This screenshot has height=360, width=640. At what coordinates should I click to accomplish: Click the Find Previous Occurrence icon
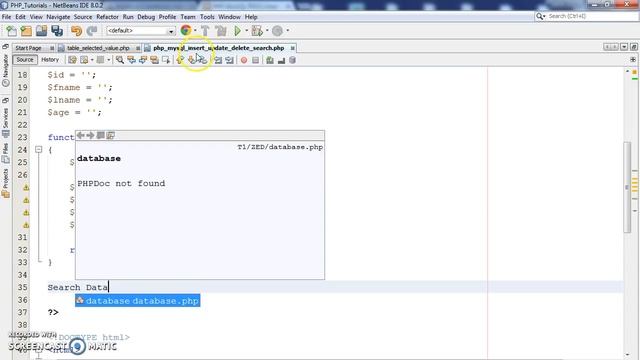coord(131,60)
